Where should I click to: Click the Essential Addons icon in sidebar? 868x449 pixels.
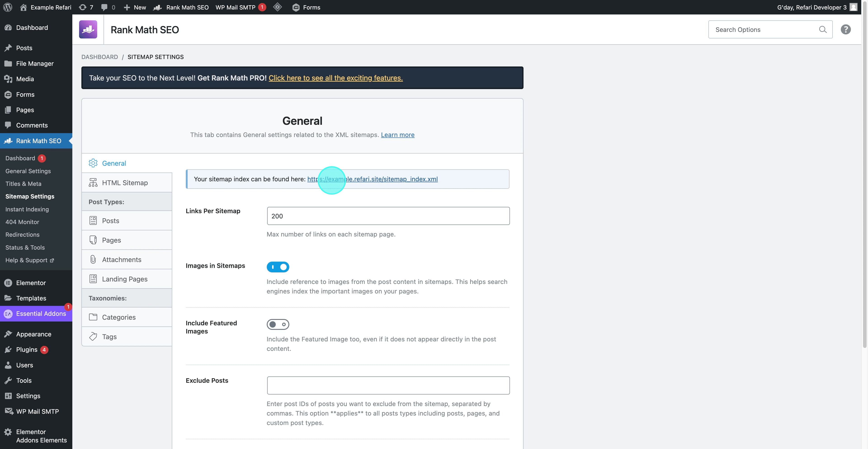(x=8, y=314)
